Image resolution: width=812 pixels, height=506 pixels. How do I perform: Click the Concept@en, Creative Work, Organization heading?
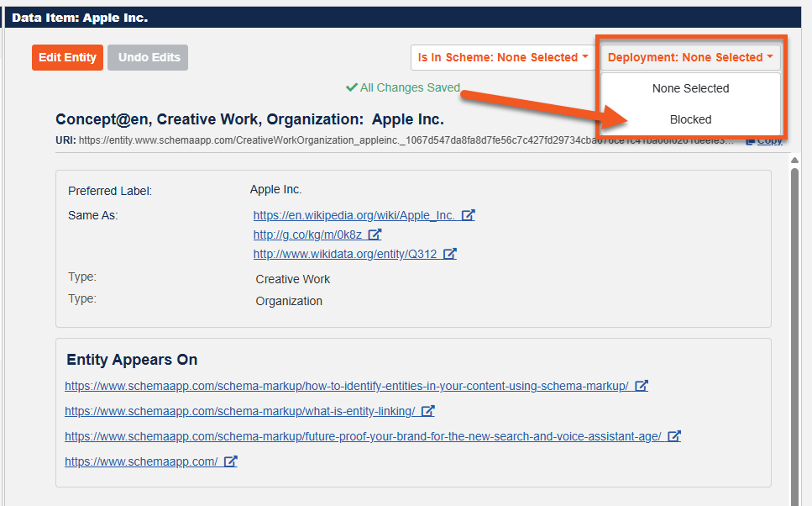[x=249, y=119]
